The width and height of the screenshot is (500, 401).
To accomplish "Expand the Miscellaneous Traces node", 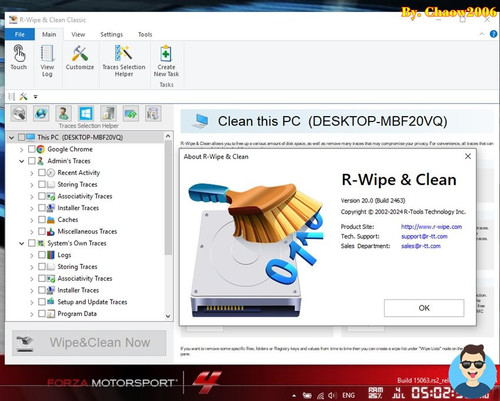I will pos(32,232).
